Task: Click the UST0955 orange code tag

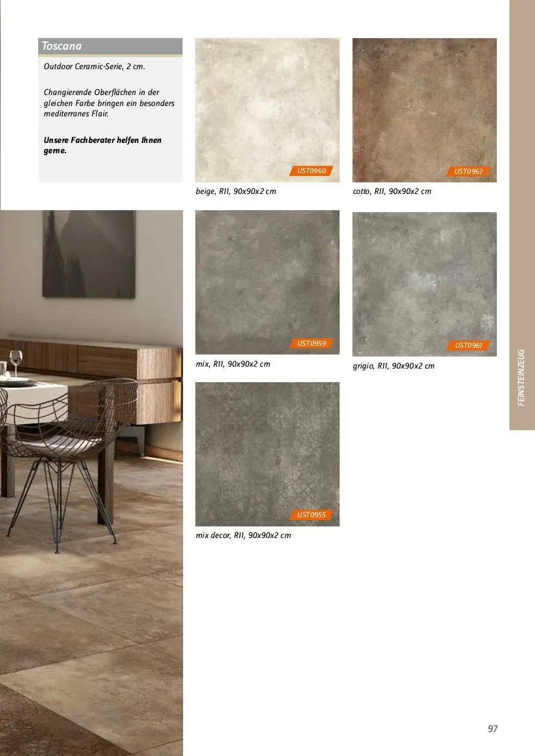Action: tap(311, 515)
